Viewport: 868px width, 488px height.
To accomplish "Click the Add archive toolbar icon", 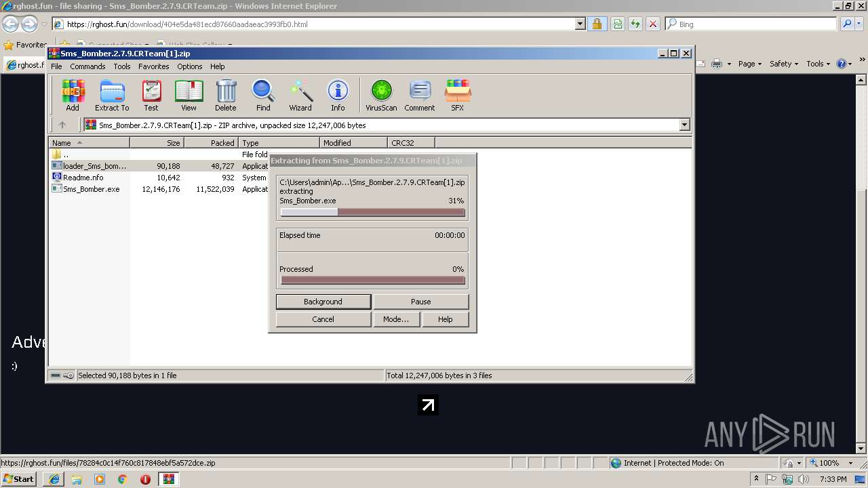I will coord(73,95).
